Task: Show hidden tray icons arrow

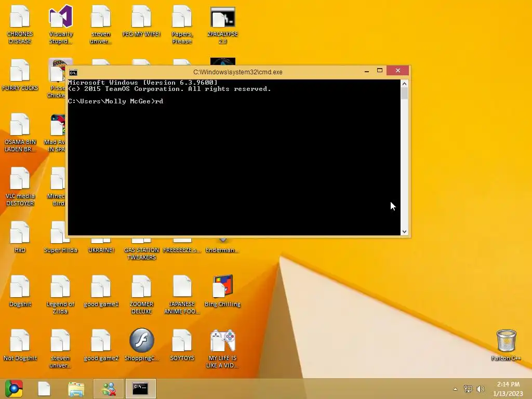Action: pos(455,389)
